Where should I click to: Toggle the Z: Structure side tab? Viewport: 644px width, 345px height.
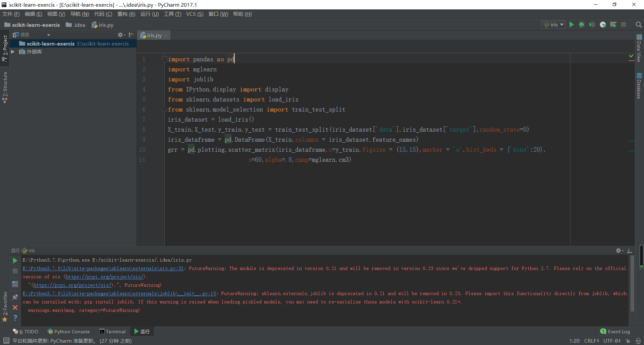point(5,87)
